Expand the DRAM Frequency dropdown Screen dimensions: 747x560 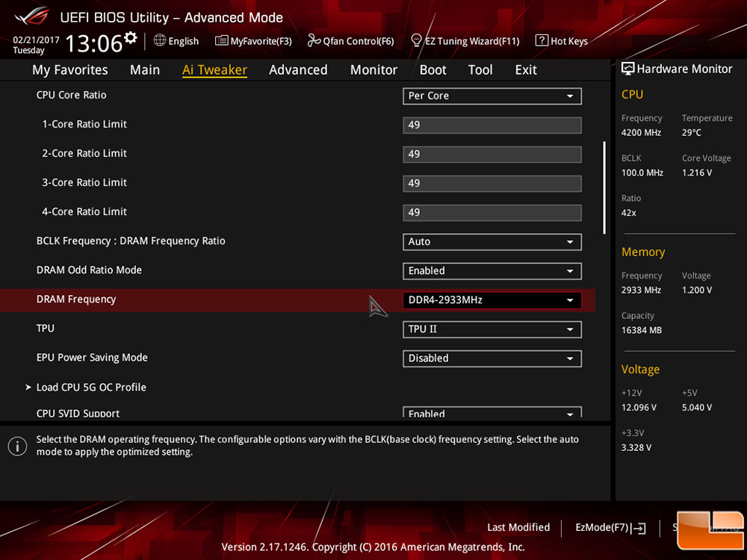click(x=492, y=300)
